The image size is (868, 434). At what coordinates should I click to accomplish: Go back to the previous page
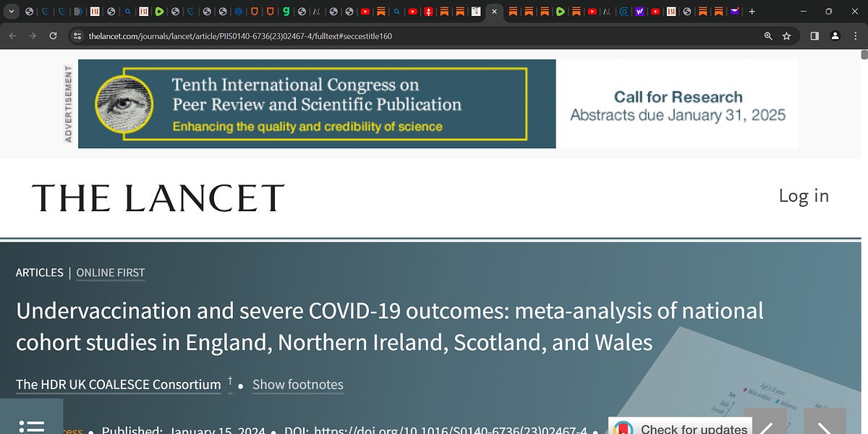12,35
